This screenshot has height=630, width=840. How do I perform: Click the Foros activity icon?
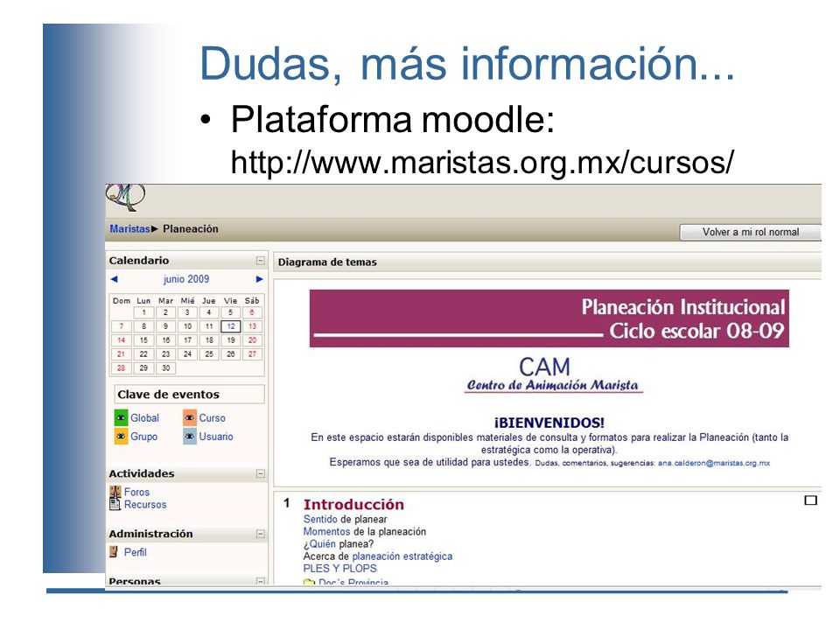pyautogui.click(x=115, y=491)
